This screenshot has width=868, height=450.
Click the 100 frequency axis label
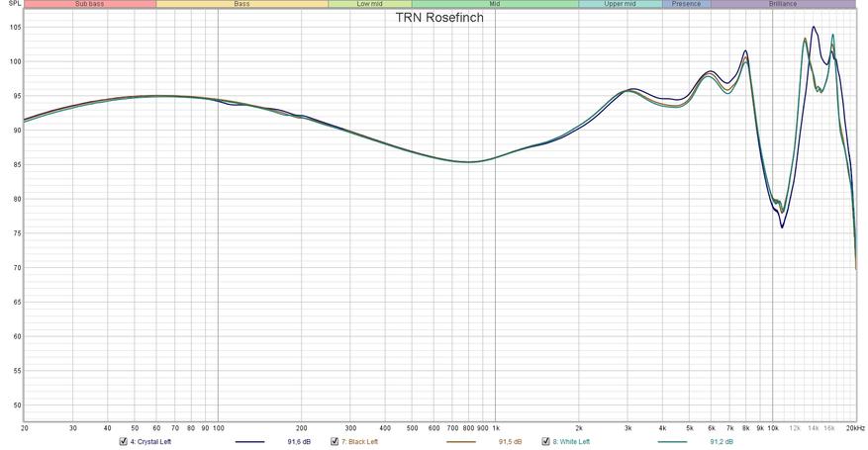218,428
